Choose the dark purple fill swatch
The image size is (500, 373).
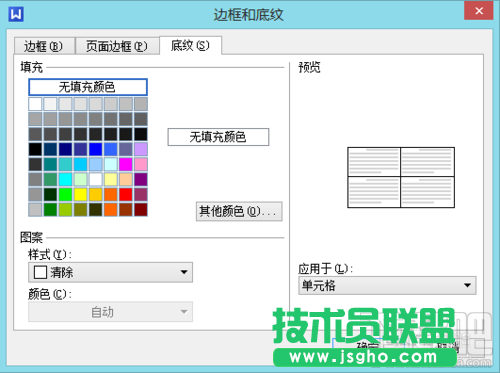pyautogui.click(x=141, y=179)
